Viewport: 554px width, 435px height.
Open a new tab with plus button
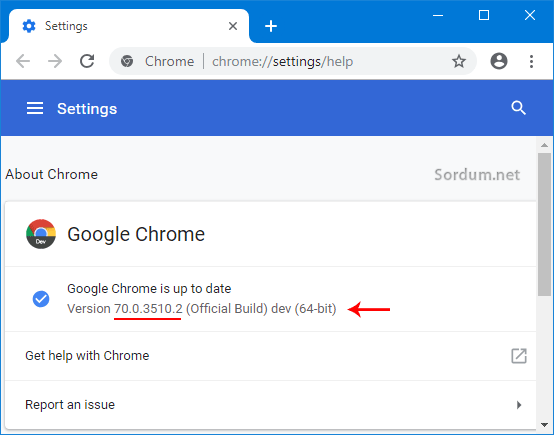pyautogui.click(x=271, y=26)
